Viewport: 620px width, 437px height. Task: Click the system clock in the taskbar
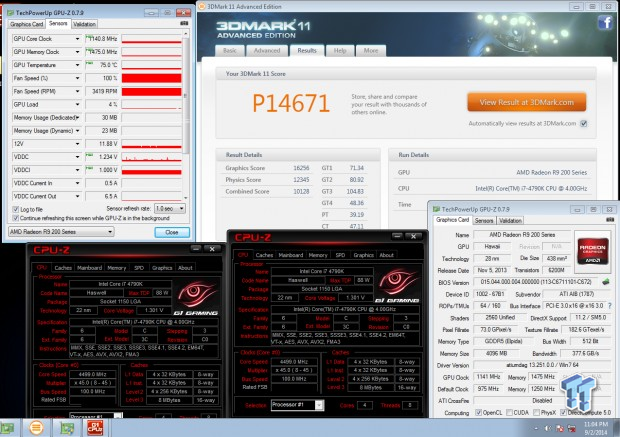pos(596,428)
